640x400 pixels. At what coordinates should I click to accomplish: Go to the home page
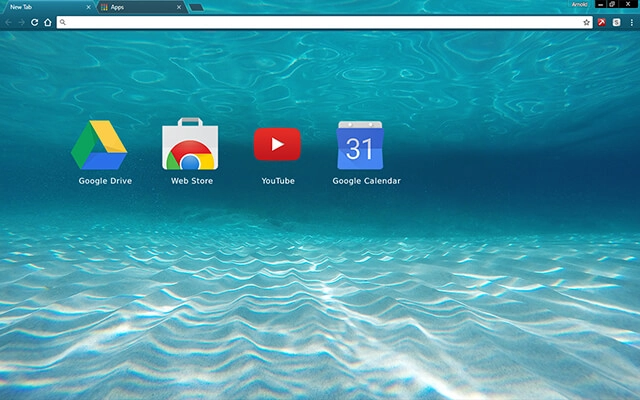coord(48,22)
